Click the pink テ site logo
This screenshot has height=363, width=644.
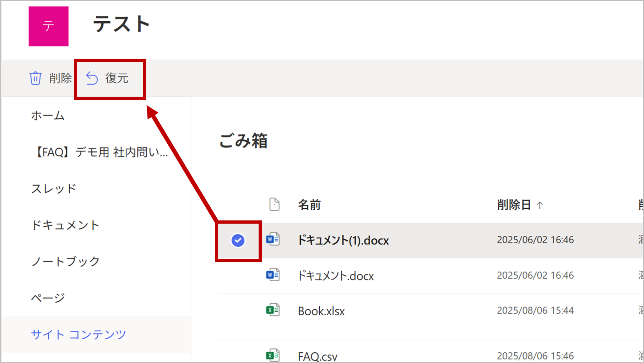49,26
